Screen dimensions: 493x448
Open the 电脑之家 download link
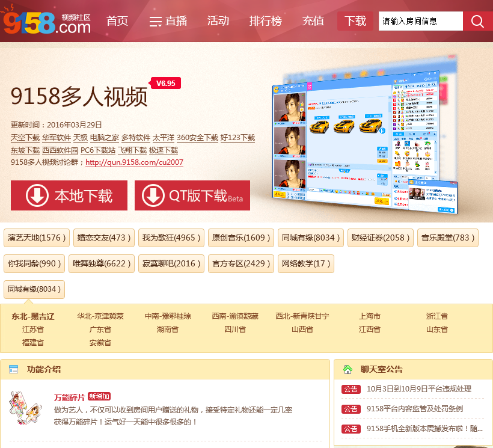(105, 138)
